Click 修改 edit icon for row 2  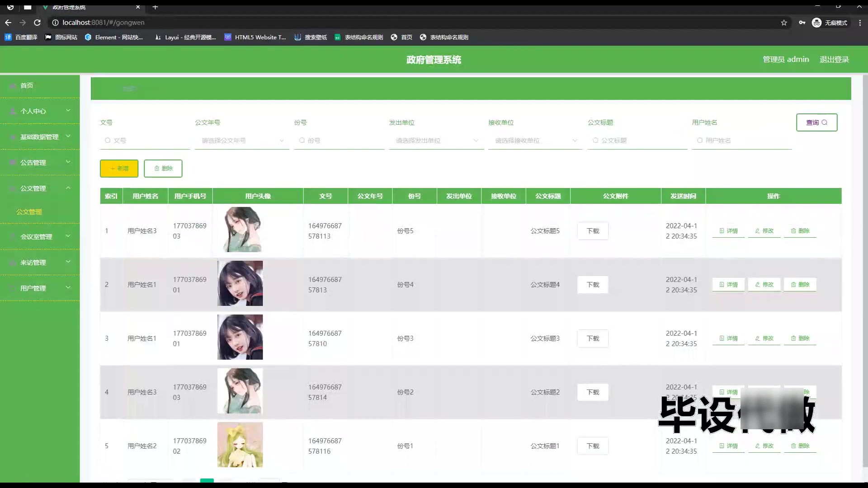(x=764, y=285)
